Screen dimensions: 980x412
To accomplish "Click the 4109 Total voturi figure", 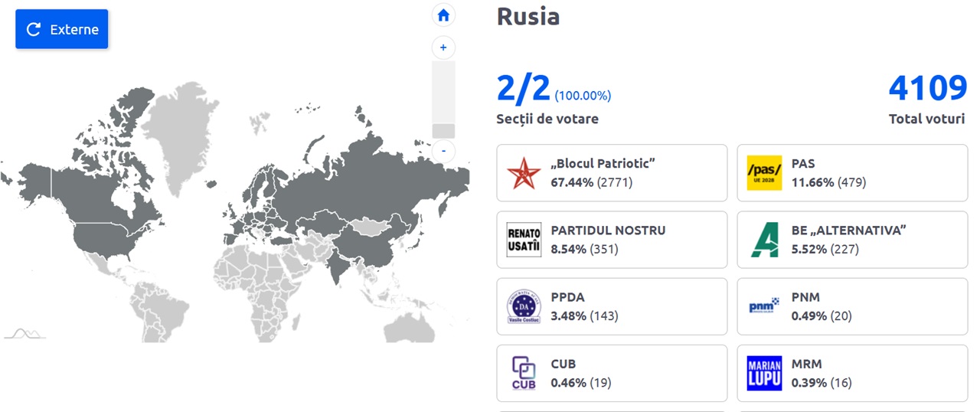I will (x=928, y=89).
